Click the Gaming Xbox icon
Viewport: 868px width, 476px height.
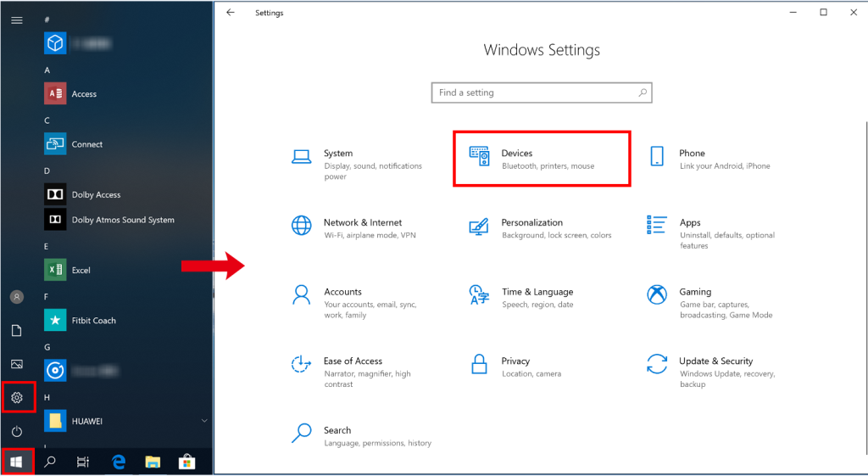pos(657,294)
